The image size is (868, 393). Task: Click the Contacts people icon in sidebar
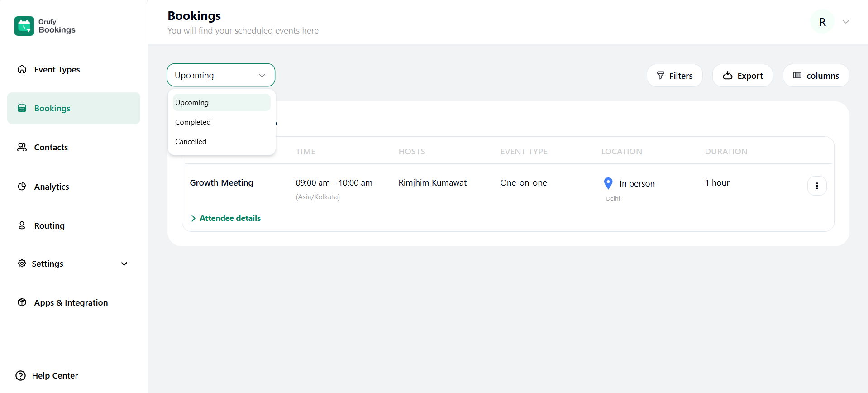coord(22,147)
